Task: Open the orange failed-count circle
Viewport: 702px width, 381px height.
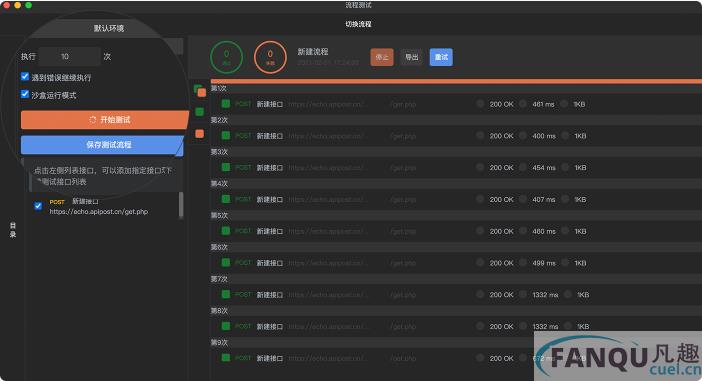Action: coord(270,57)
